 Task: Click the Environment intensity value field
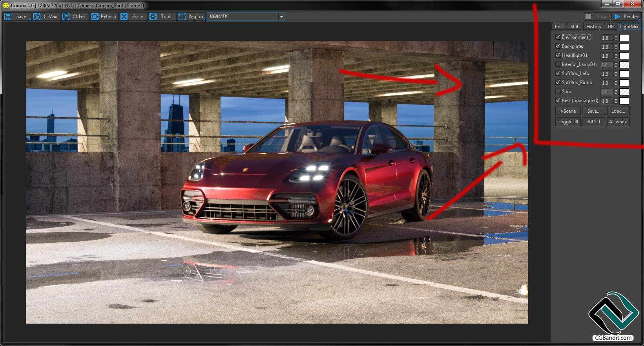click(607, 38)
